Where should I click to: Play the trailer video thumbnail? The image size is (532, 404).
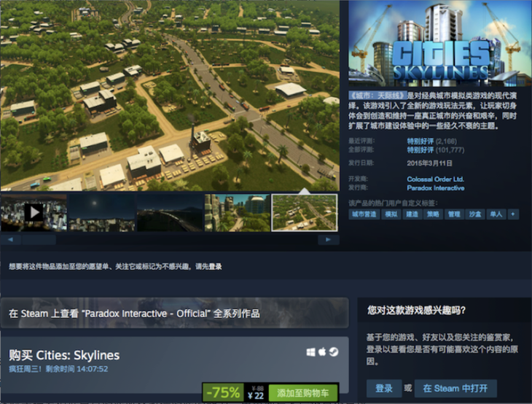click(x=34, y=213)
